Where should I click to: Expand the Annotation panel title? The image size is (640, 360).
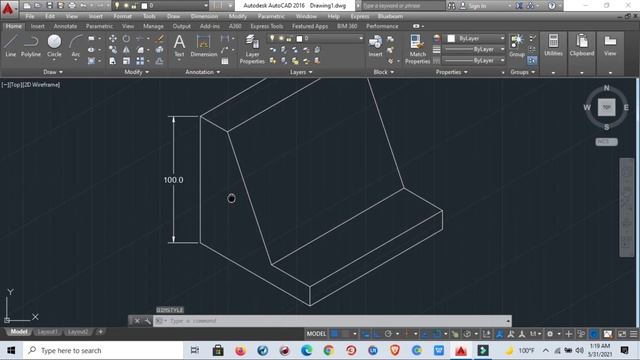coord(202,72)
